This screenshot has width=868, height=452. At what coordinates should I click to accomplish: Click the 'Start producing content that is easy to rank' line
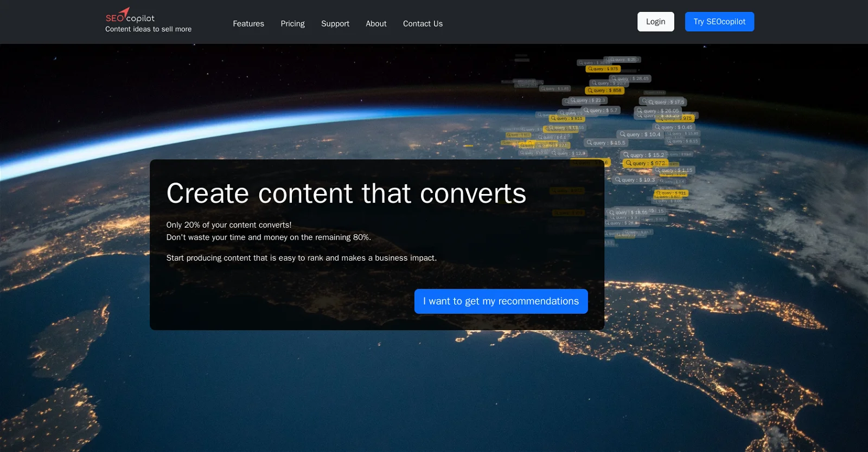point(302,258)
